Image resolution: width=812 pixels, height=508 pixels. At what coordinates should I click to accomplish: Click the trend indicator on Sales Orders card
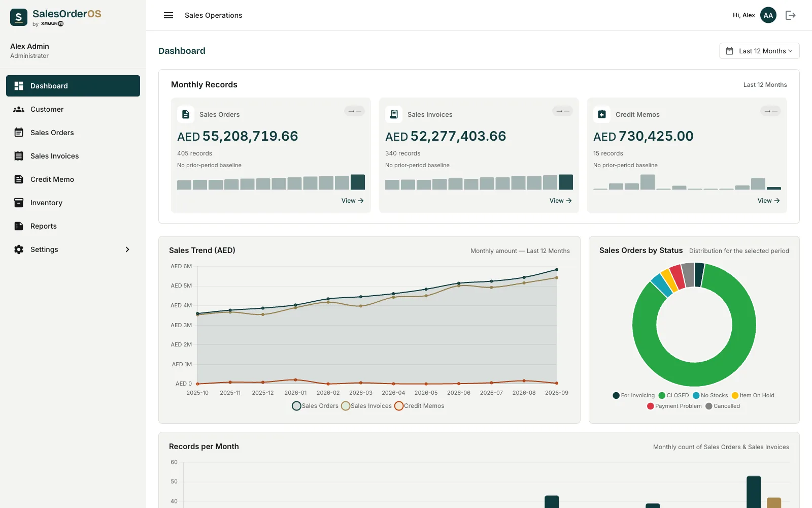pos(355,111)
